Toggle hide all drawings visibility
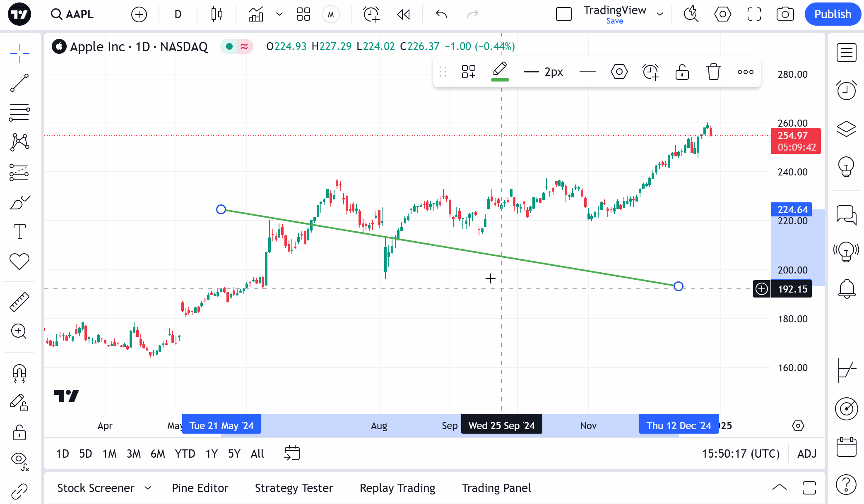 [x=19, y=460]
